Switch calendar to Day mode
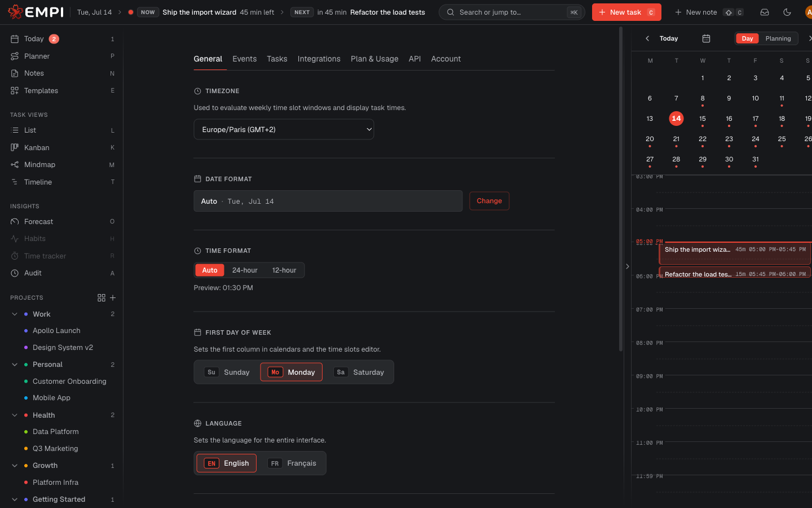 click(x=747, y=38)
